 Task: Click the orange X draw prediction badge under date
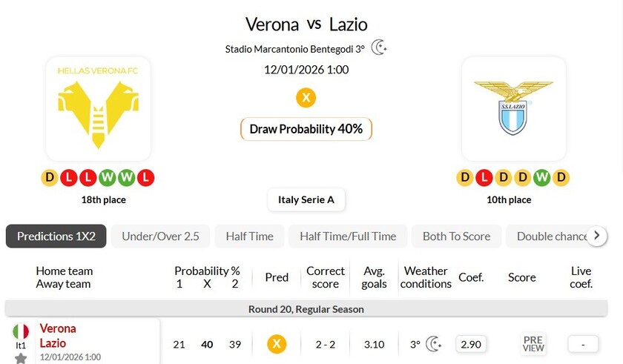pos(306,97)
